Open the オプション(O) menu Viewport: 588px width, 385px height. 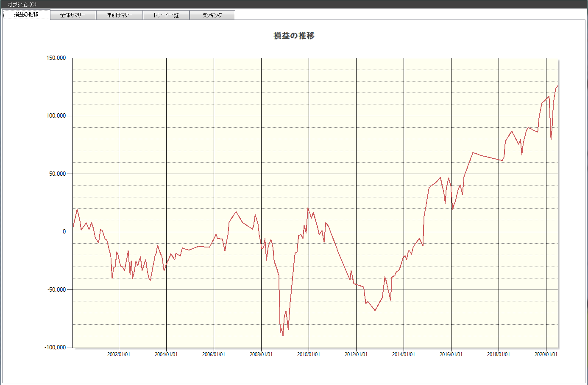tap(22, 4)
